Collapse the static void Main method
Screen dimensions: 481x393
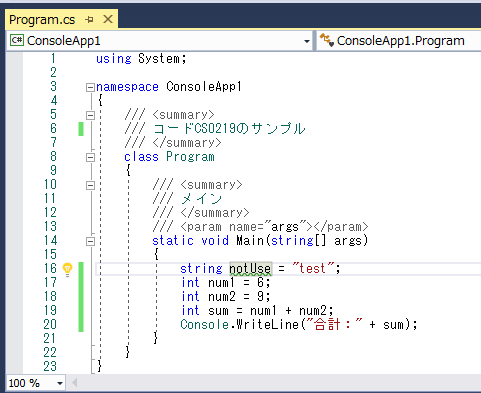pyautogui.click(x=90, y=241)
